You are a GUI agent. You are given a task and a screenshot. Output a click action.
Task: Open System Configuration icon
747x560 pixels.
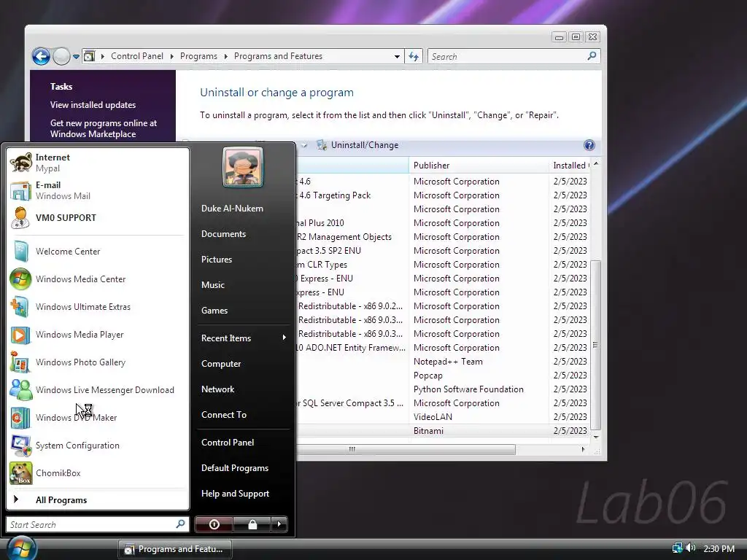pos(21,446)
